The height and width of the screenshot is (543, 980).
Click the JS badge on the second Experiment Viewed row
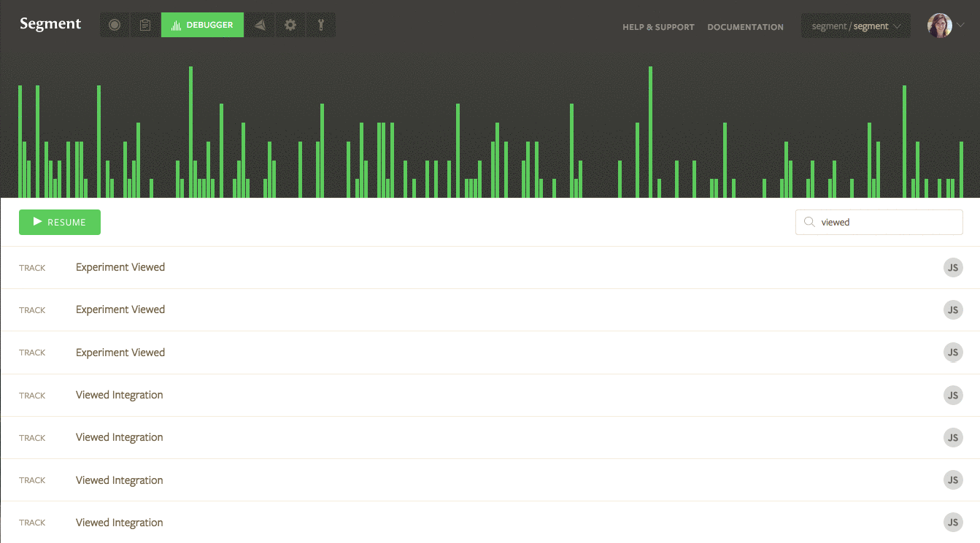coord(952,310)
